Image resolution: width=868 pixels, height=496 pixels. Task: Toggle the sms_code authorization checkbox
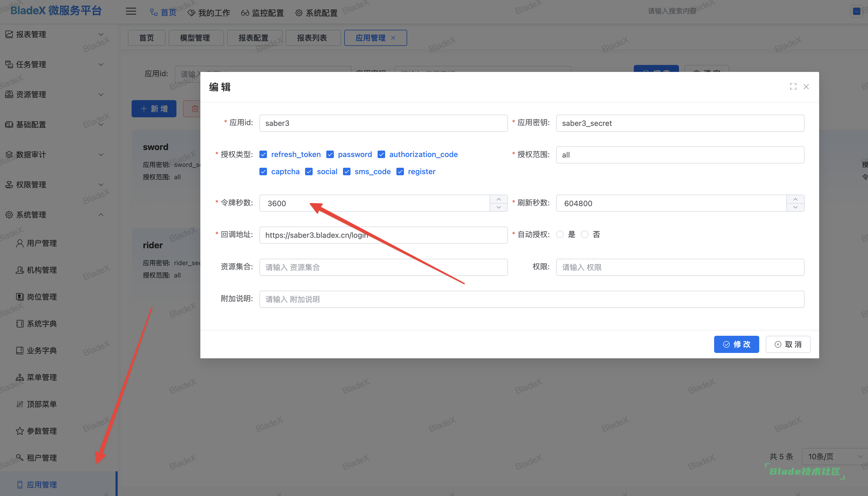[x=347, y=172]
